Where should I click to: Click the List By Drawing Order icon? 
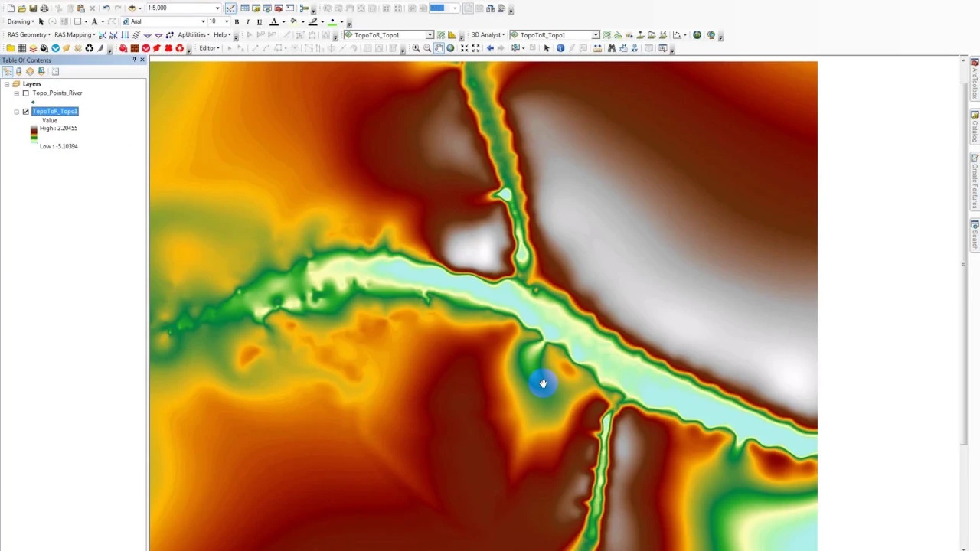point(7,71)
